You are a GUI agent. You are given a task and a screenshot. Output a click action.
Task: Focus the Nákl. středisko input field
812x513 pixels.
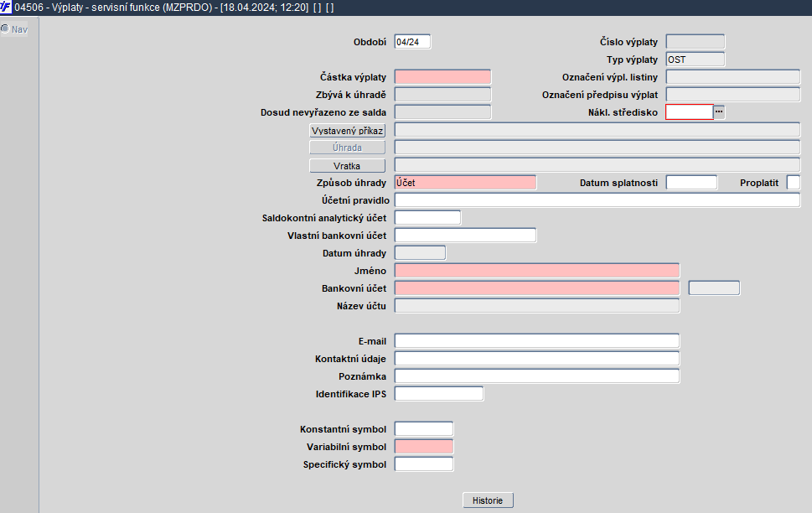(690, 112)
